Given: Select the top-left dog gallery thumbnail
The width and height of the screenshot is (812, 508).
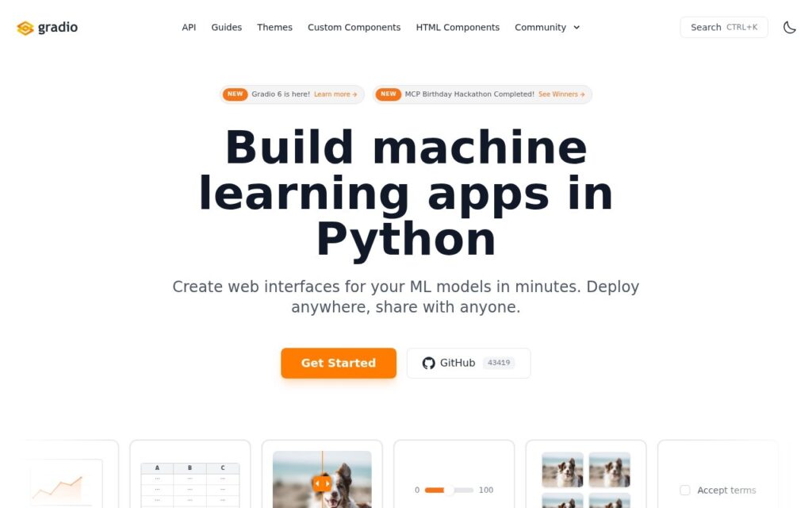Looking at the screenshot, I should pyautogui.click(x=562, y=470).
